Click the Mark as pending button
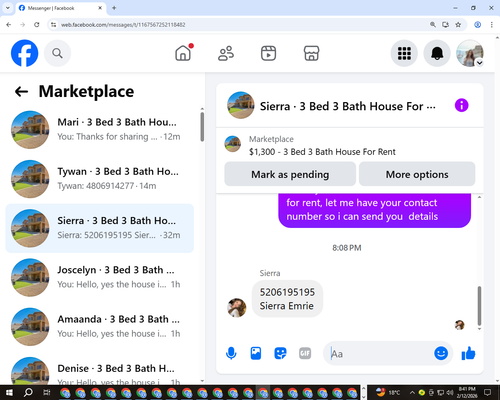The width and height of the screenshot is (500, 400). [x=290, y=174]
